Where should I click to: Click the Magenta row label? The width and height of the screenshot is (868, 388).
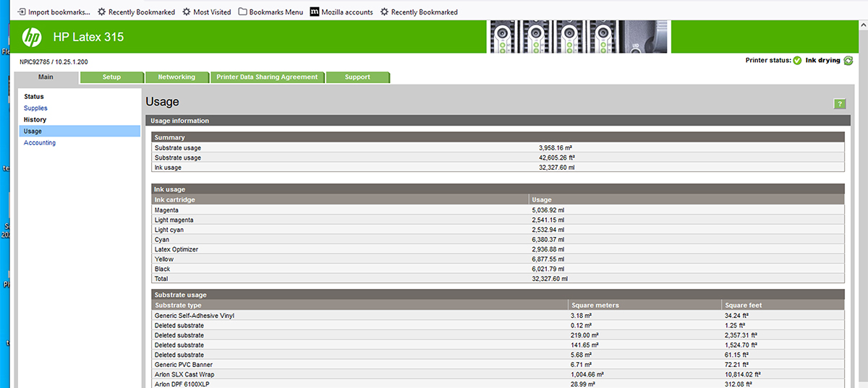[x=166, y=210]
